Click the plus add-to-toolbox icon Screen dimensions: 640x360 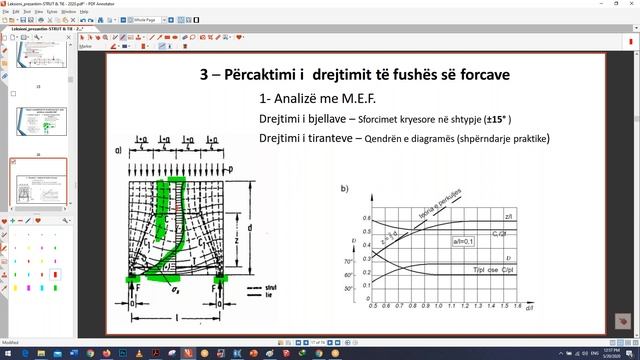click(13, 220)
